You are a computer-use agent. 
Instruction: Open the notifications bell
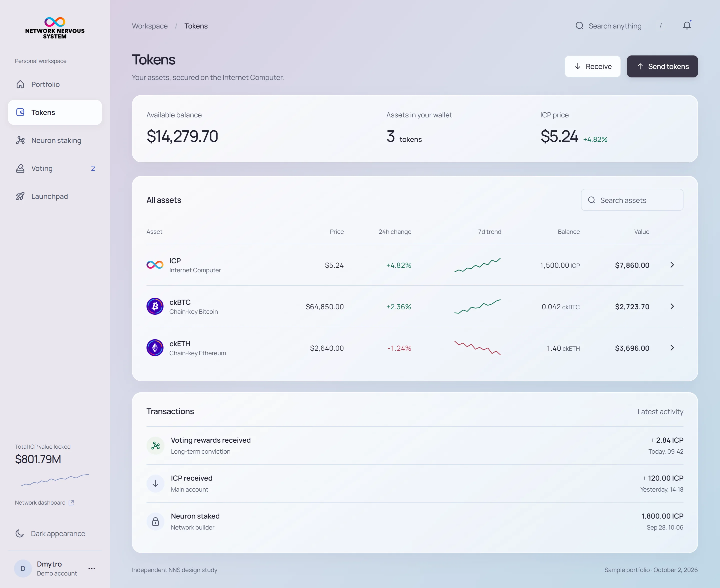point(687,25)
